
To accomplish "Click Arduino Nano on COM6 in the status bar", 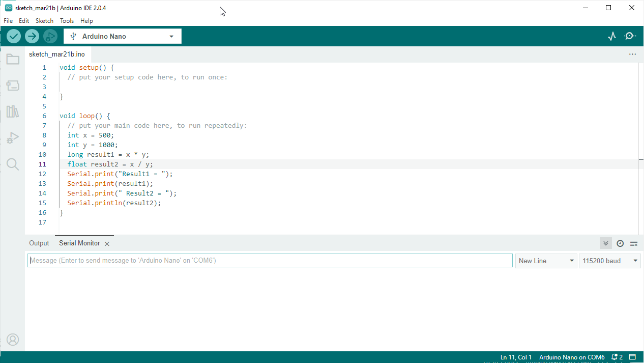I will (572, 357).
